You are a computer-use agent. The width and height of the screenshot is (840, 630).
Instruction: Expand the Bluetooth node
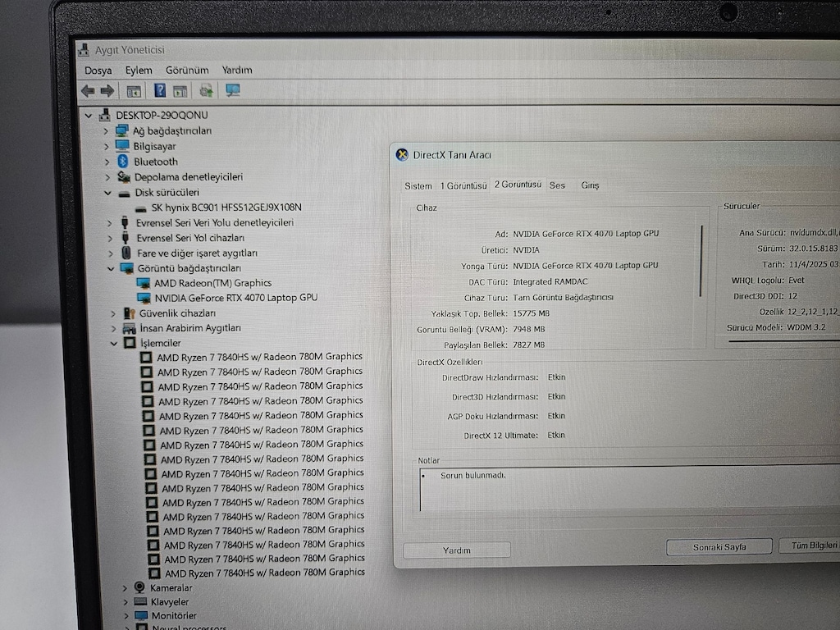pos(107,162)
